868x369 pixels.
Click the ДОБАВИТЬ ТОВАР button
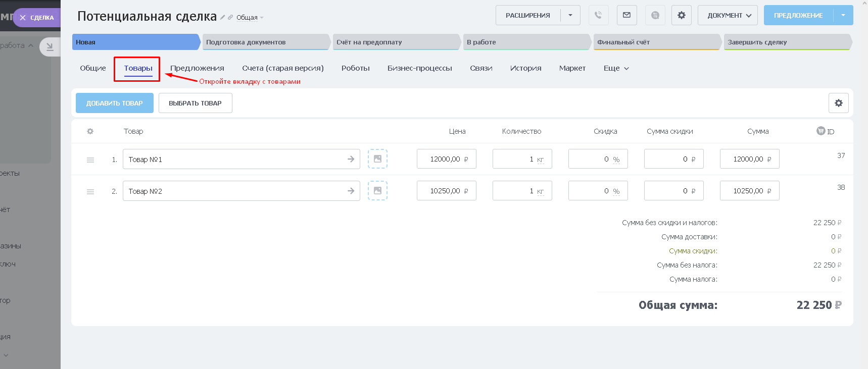[114, 103]
